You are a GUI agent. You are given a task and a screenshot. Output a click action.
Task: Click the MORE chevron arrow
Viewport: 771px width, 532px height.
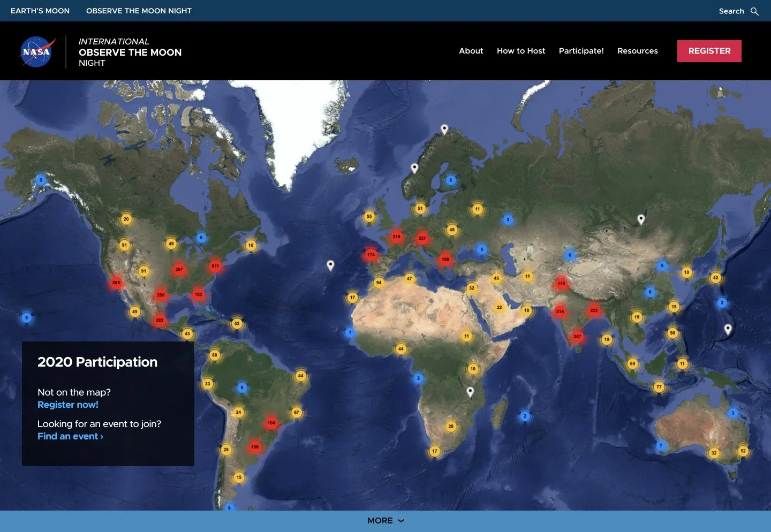click(400, 521)
